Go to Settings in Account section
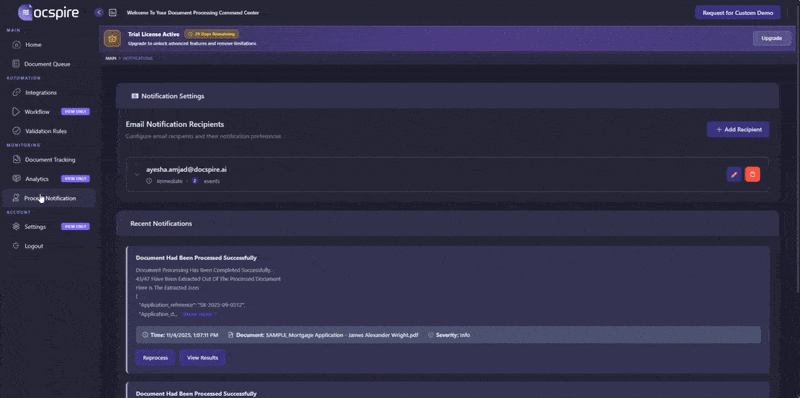This screenshot has width=800, height=398. pyautogui.click(x=35, y=227)
